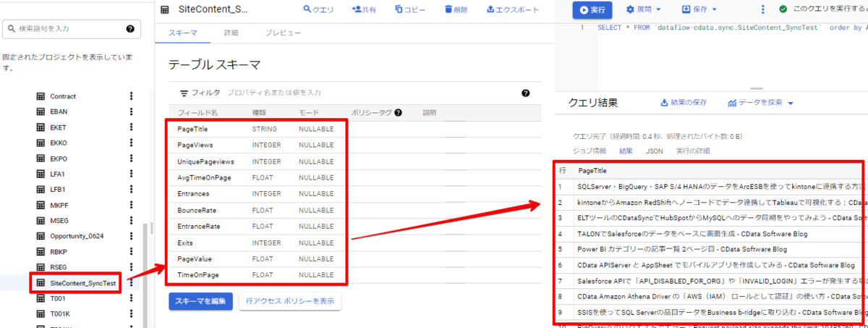The width and height of the screenshot is (868, 328).
Task: Run the query with 実行 button
Action: 592,9
